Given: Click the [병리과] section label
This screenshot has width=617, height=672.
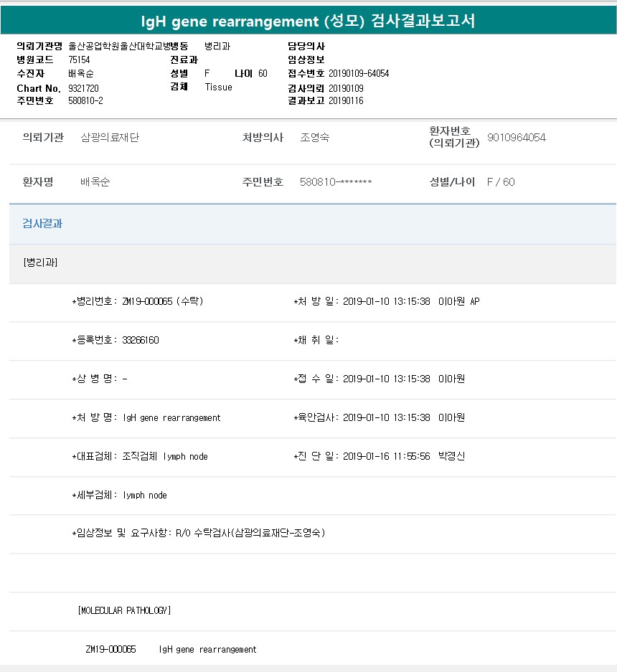Looking at the screenshot, I should 40,262.
